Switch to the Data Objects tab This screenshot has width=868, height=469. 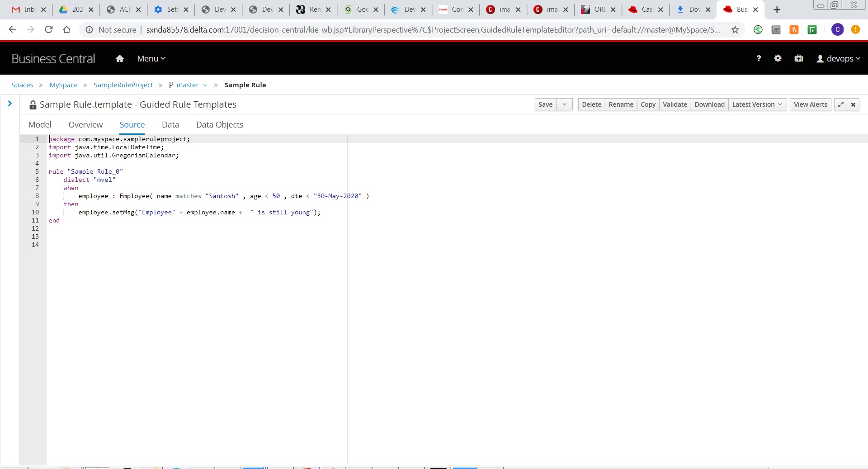(x=220, y=125)
